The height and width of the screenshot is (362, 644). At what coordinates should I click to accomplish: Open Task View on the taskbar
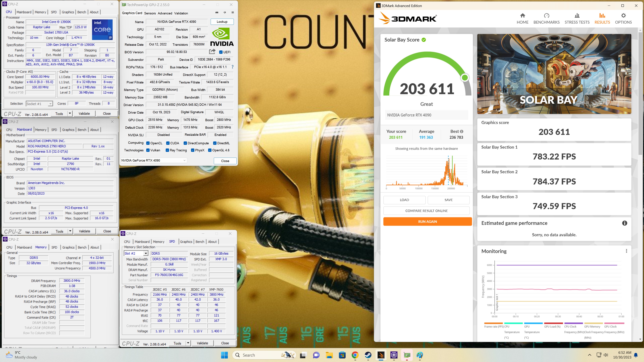click(303, 355)
